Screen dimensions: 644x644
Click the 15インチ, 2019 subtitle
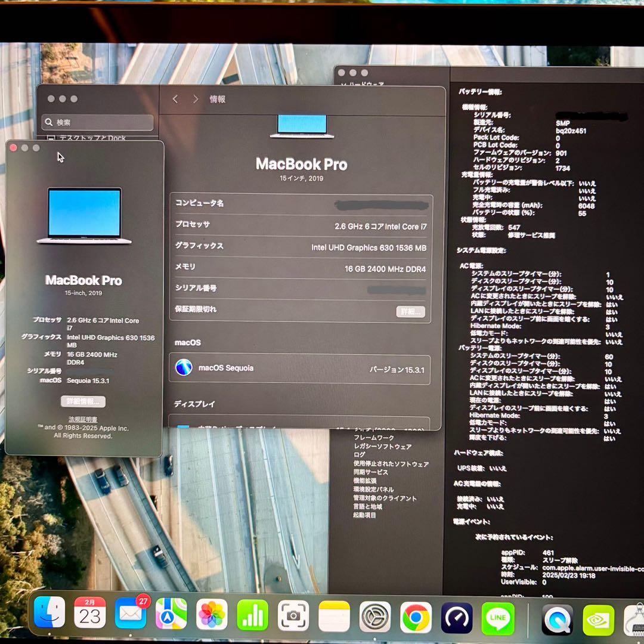302,178
